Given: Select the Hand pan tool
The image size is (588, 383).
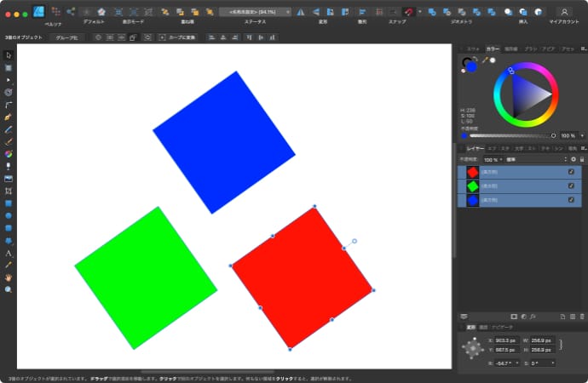Looking at the screenshot, I should [x=9, y=277].
